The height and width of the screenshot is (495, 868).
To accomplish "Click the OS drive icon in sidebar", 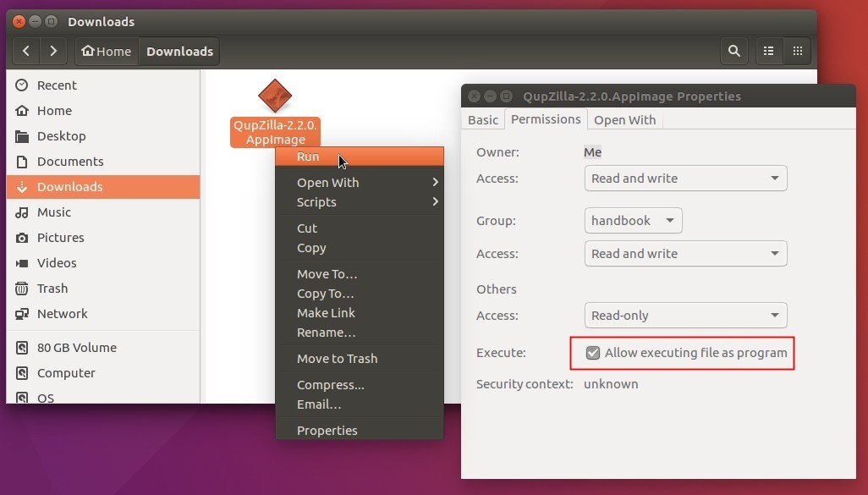I will pos(22,398).
